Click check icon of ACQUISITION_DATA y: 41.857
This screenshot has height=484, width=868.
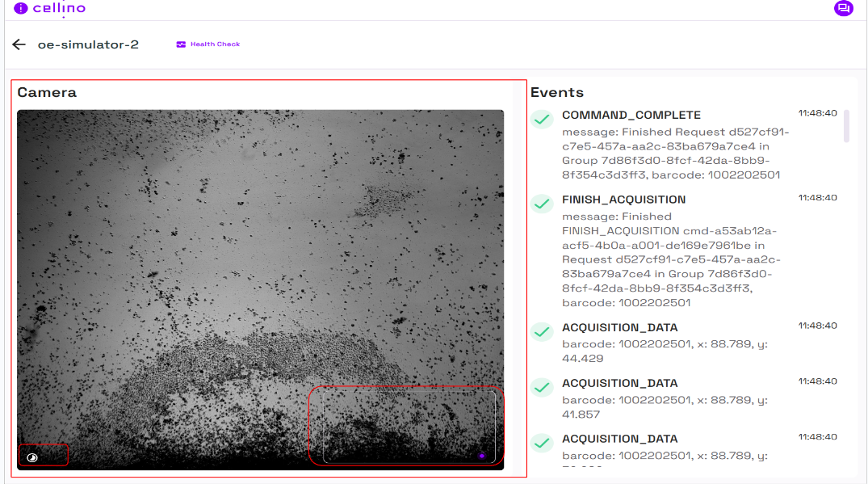[x=542, y=388]
